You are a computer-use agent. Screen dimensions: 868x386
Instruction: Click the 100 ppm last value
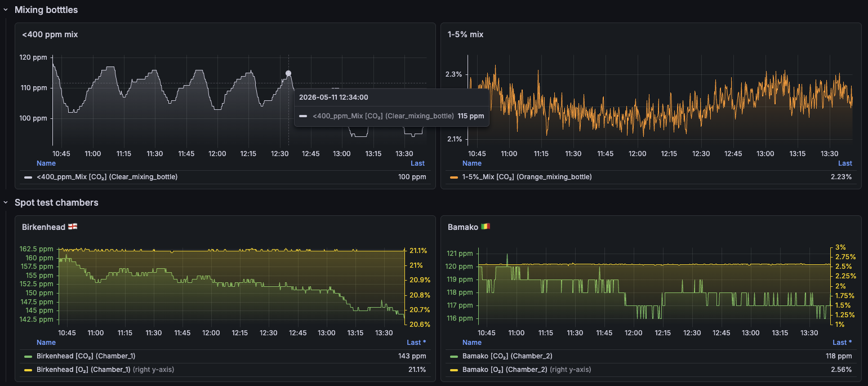coord(412,177)
